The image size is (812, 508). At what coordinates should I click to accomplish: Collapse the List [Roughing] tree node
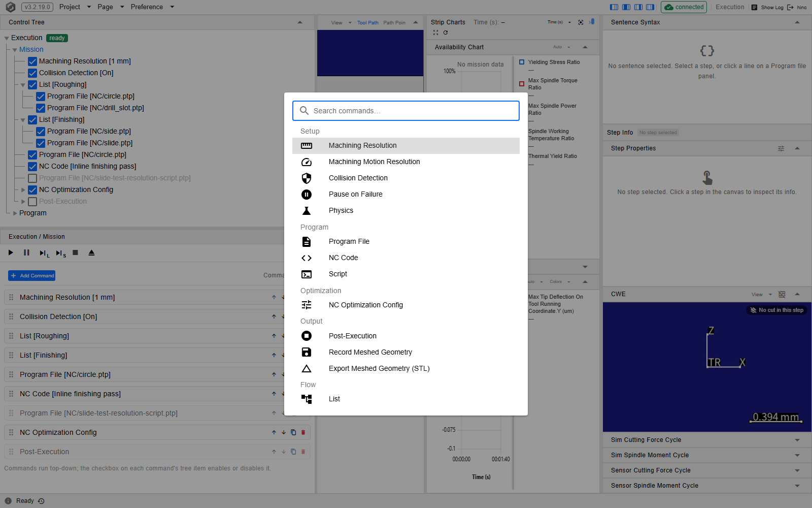point(23,85)
